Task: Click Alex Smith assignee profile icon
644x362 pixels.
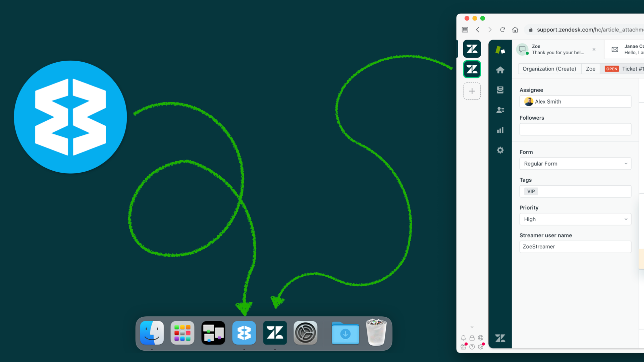Action: (x=528, y=101)
